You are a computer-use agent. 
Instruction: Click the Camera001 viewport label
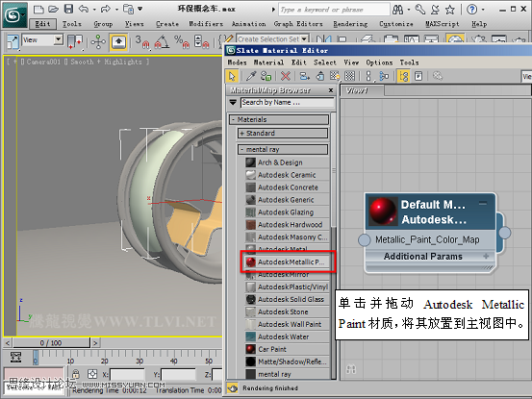(43, 62)
